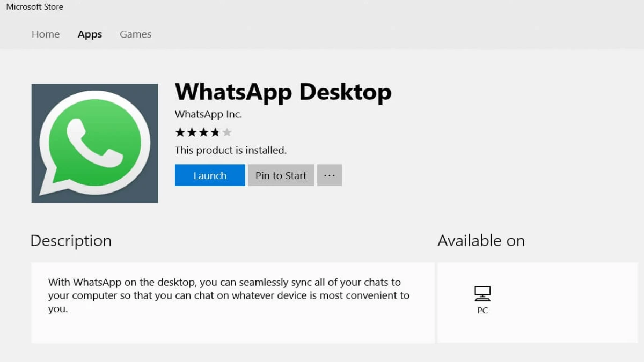Click the star rating row
Image resolution: width=644 pixels, height=362 pixels.
coord(203,132)
